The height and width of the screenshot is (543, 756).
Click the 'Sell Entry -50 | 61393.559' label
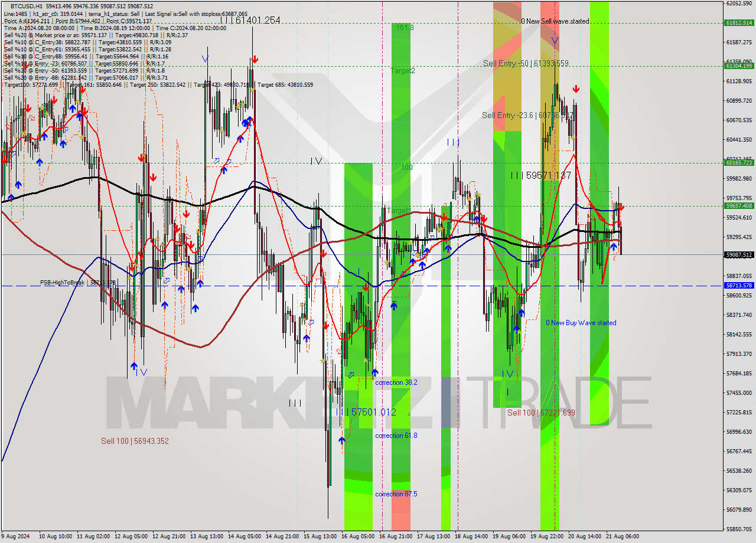point(526,63)
